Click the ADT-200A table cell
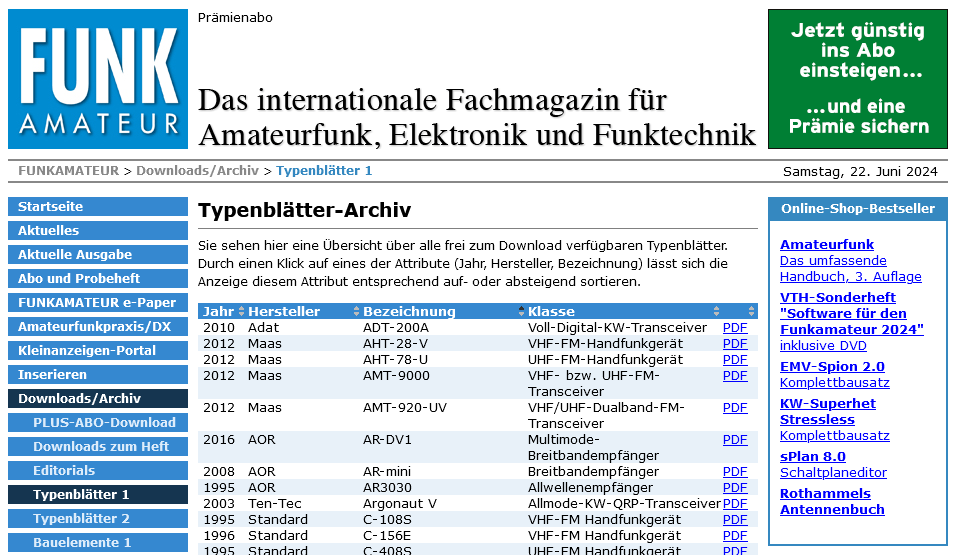The image size is (957, 555). (395, 328)
